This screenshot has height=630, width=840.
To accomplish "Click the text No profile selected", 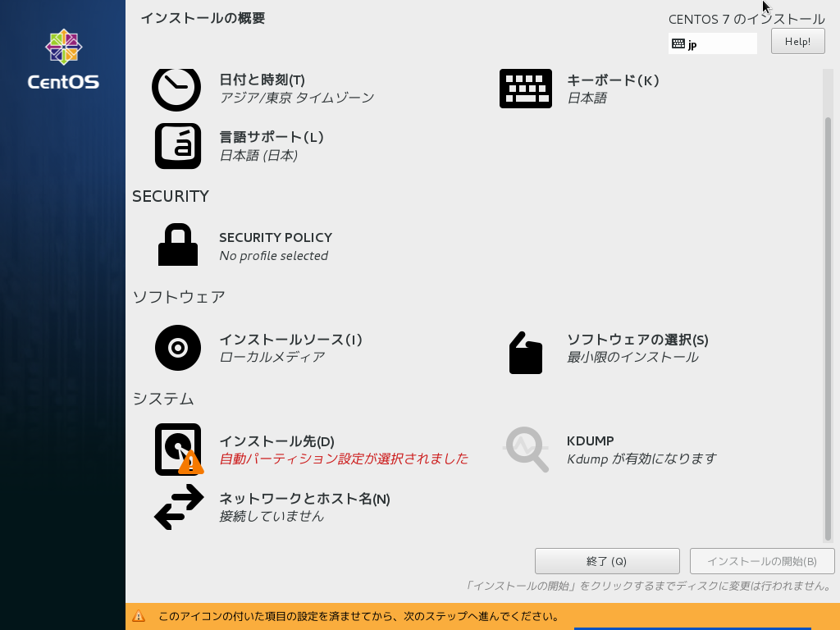I will [x=274, y=256].
